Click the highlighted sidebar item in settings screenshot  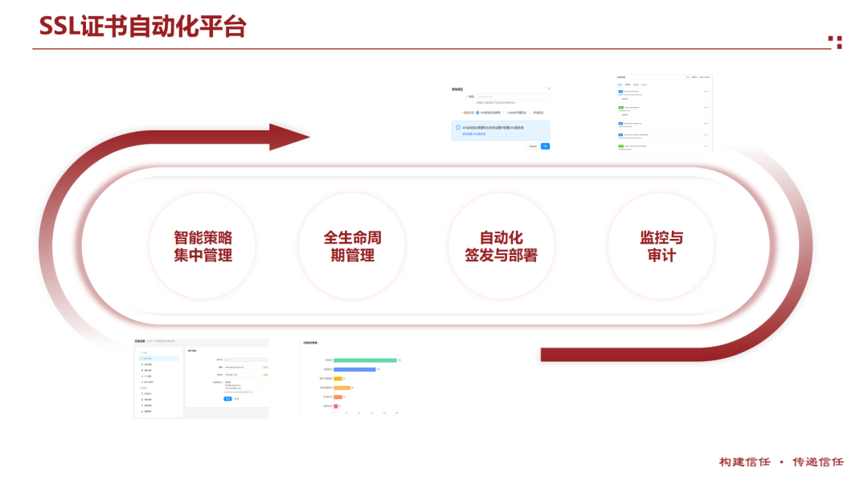click(x=159, y=359)
